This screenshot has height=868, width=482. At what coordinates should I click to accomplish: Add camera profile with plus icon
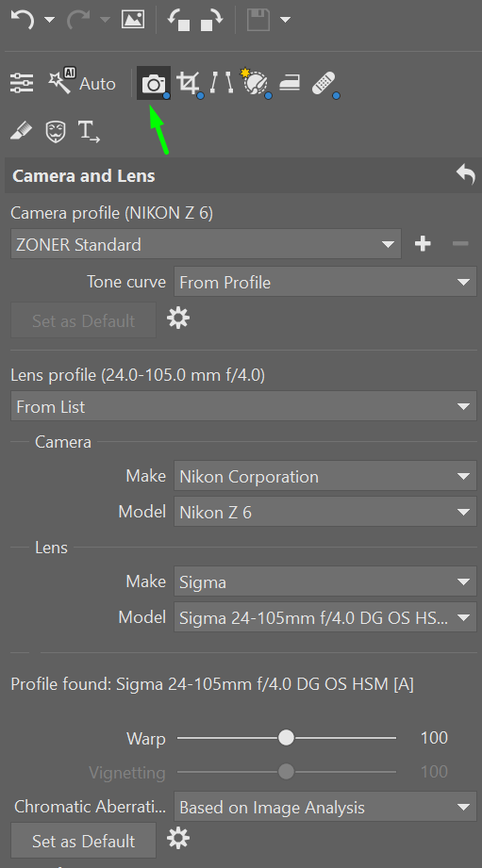coord(423,243)
